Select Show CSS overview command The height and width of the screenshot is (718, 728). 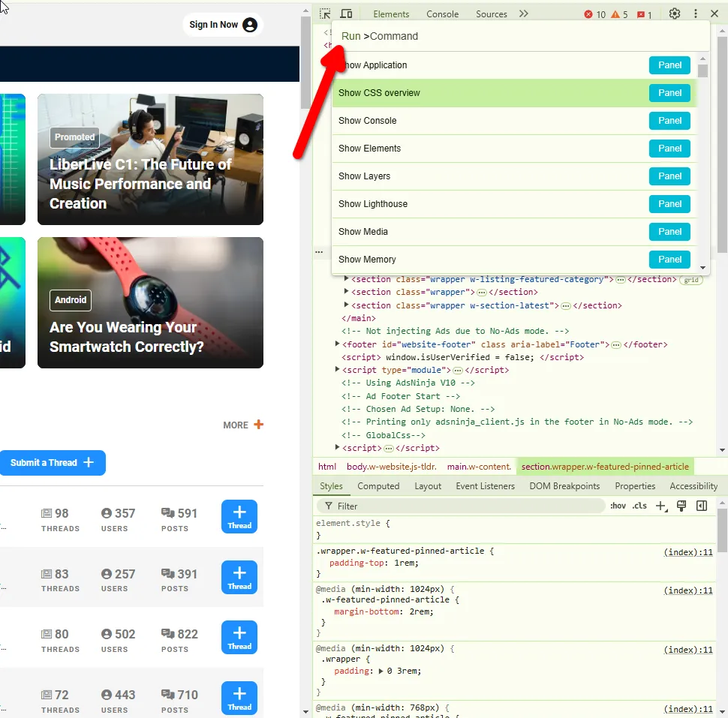tap(379, 93)
